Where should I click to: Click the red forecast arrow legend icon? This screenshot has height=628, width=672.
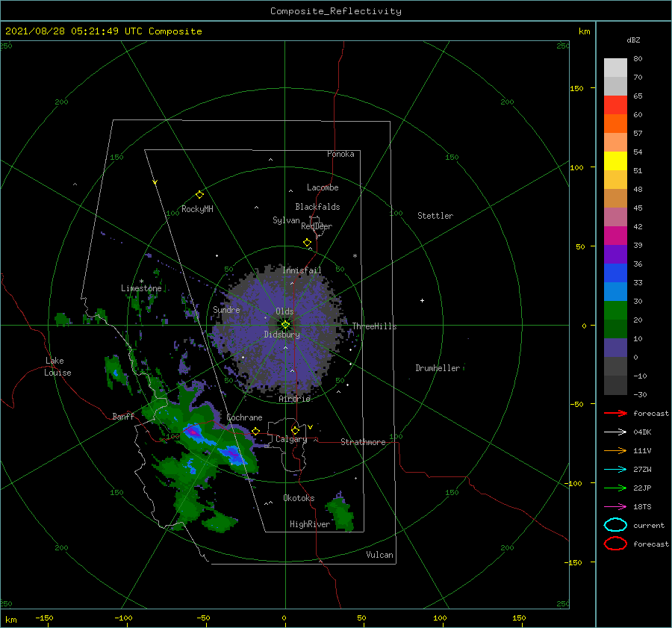point(615,413)
